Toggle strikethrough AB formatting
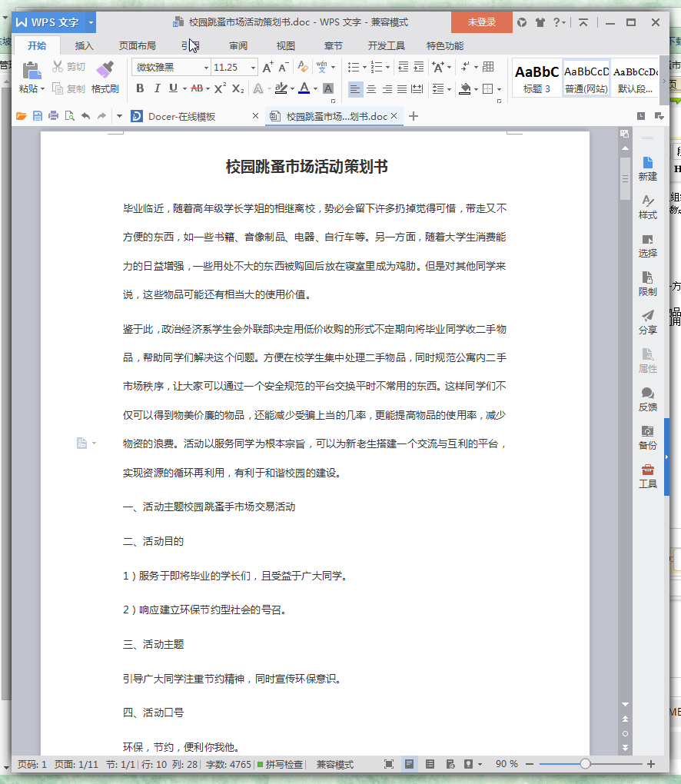This screenshot has width=681, height=784. (x=197, y=88)
